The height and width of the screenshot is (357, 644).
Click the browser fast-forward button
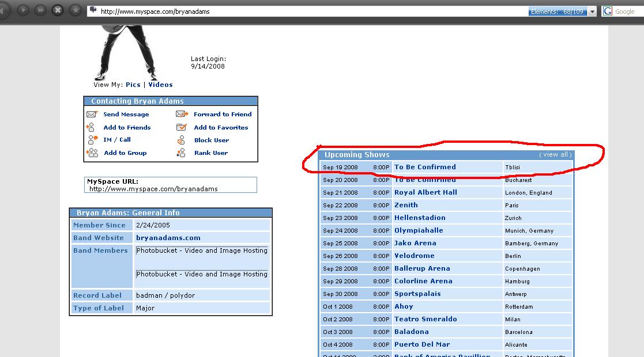pyautogui.click(x=40, y=10)
